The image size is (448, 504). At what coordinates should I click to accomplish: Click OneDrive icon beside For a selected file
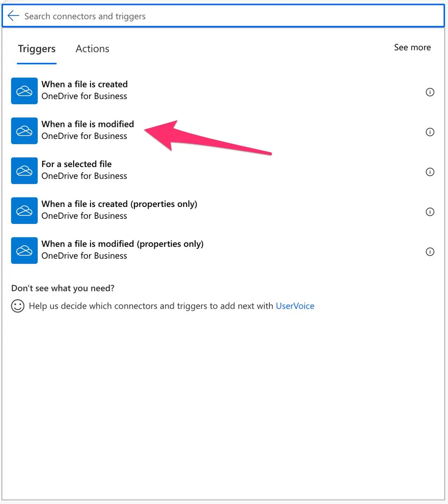pos(24,170)
